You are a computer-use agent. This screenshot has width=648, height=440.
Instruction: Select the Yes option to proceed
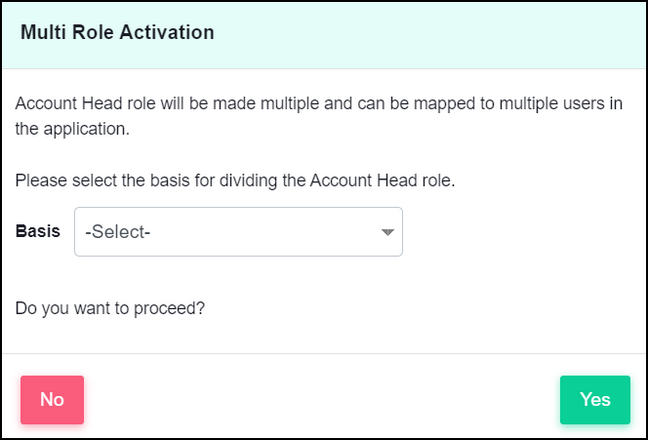click(595, 400)
